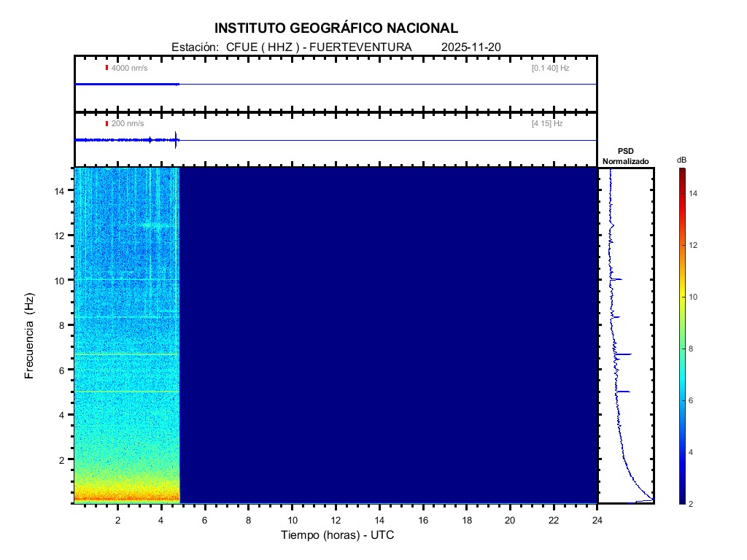
Task: Click the [0.1 40] Hz filter label
Action: pyautogui.click(x=550, y=68)
